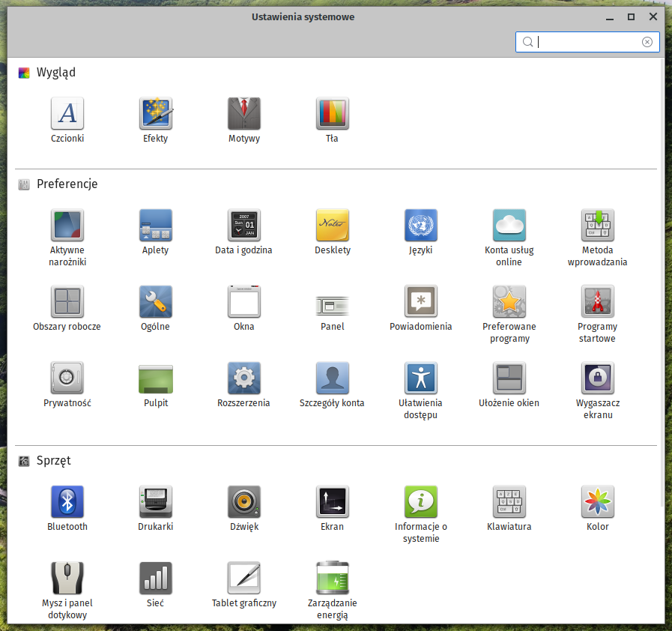This screenshot has height=631, width=672.
Task: Maximize the Ustawienia systemowe window
Action: 631,16
